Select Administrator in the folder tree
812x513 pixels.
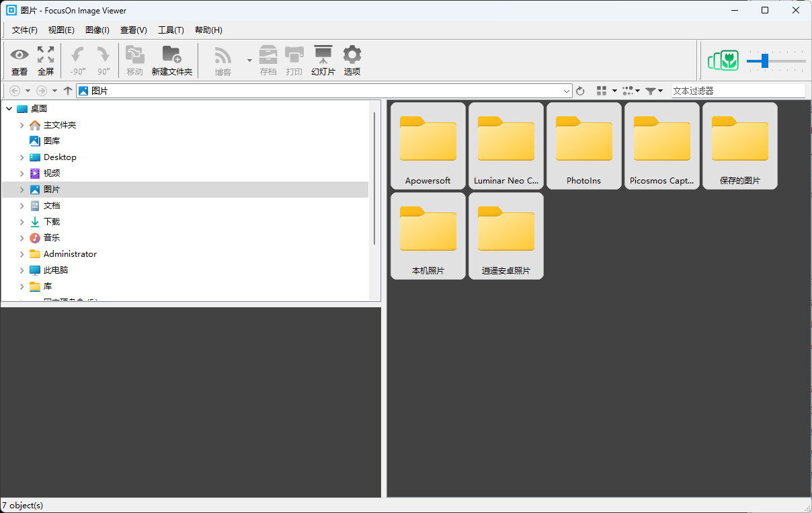pos(70,254)
